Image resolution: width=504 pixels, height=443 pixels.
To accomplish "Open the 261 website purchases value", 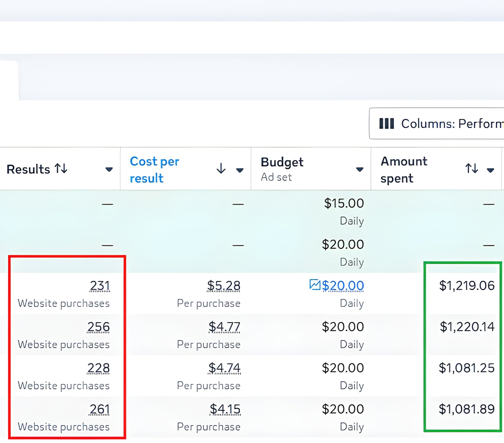I will 99,409.
